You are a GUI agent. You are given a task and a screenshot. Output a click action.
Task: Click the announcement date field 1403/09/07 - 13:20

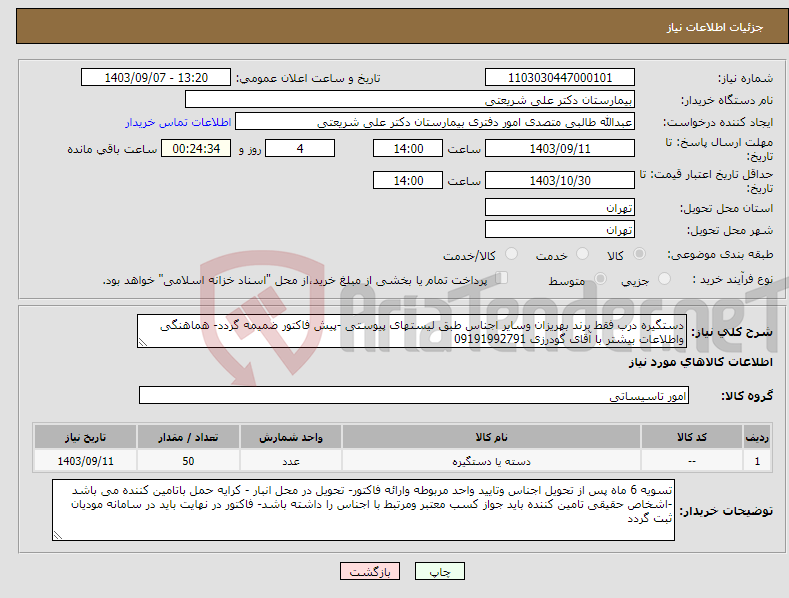point(156,78)
